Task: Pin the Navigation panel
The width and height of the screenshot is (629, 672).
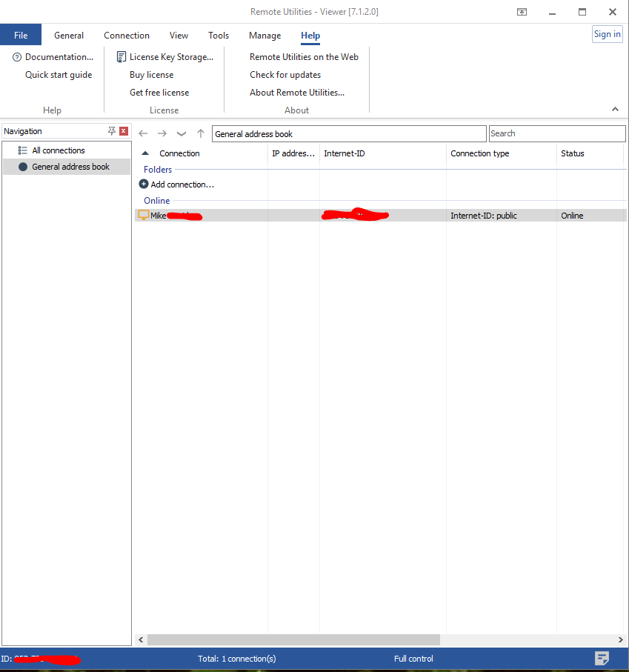Action: [112, 131]
